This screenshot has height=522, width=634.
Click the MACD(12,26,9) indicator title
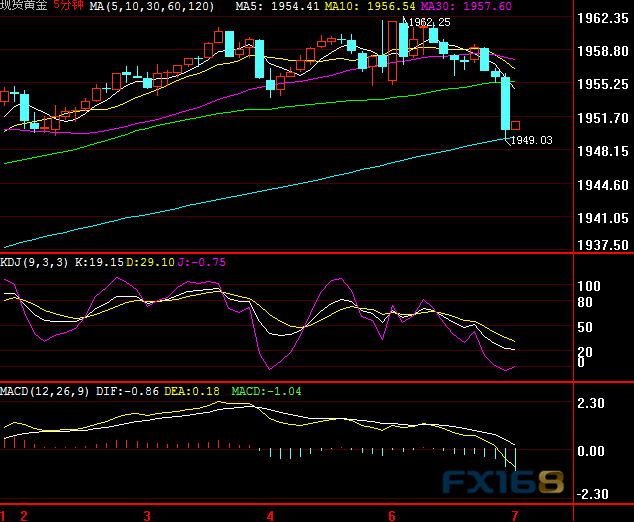pyautogui.click(x=45, y=391)
